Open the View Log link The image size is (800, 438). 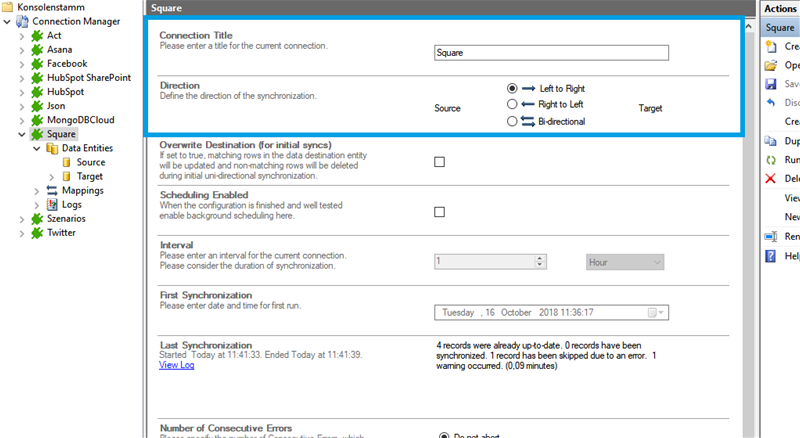coord(177,365)
